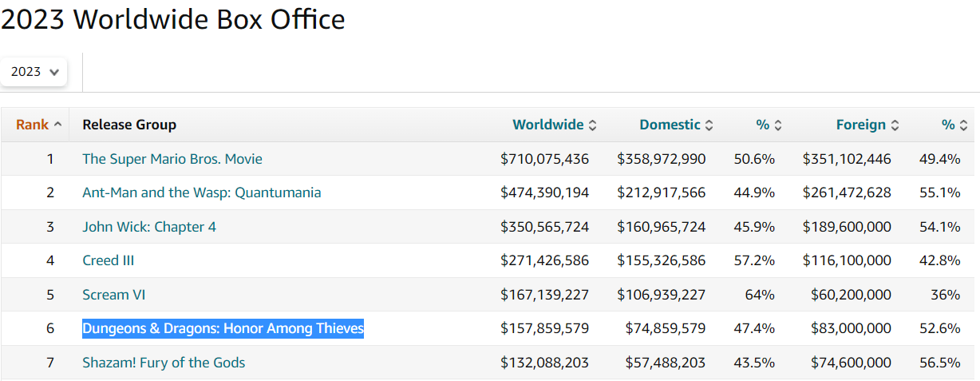Open The Super Mario Bros. Movie link
The image size is (980, 381).
coord(172,159)
